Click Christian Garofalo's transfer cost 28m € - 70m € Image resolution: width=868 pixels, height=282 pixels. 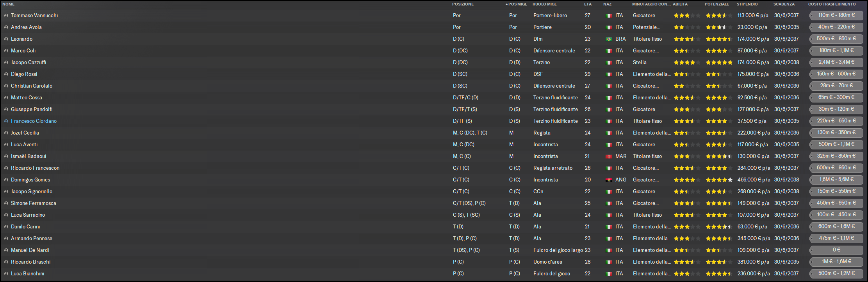[x=836, y=86]
